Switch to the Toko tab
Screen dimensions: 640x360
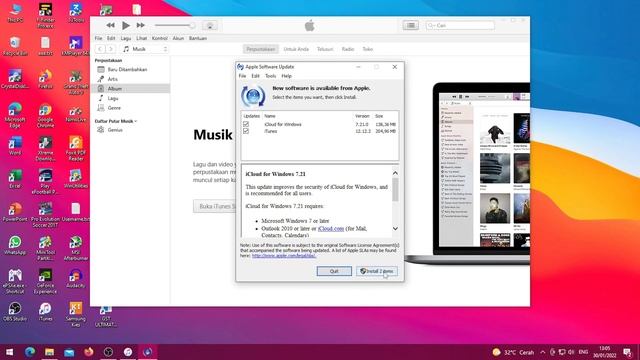(x=368, y=49)
